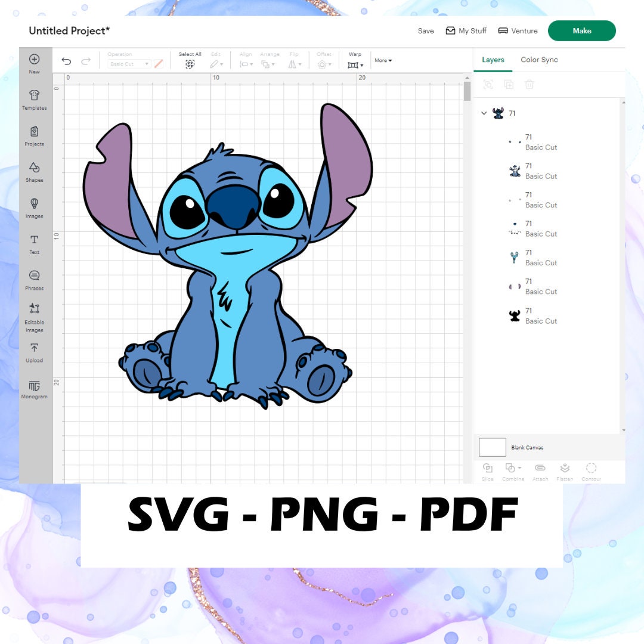Click the Flatten icon
The height and width of the screenshot is (644, 644).
(x=565, y=471)
